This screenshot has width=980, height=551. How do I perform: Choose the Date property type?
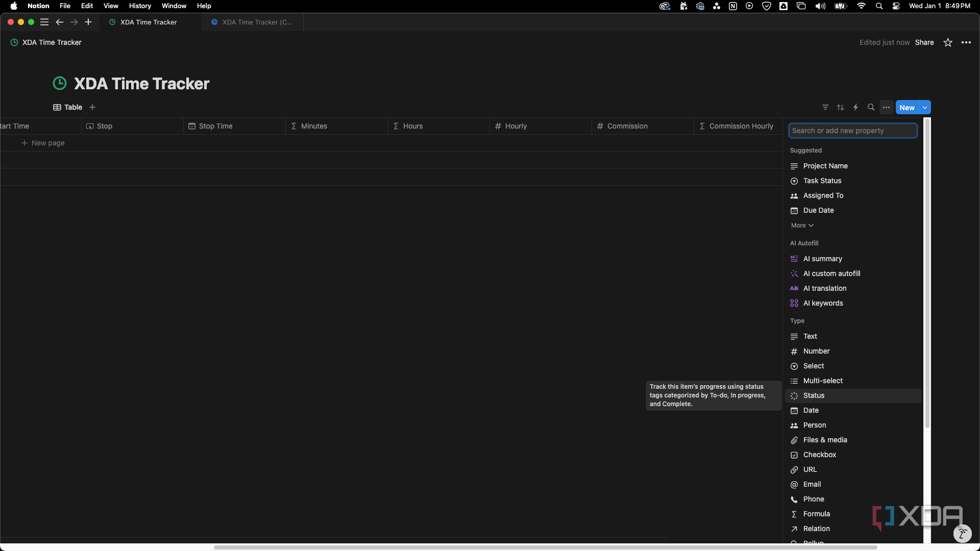coord(853,410)
